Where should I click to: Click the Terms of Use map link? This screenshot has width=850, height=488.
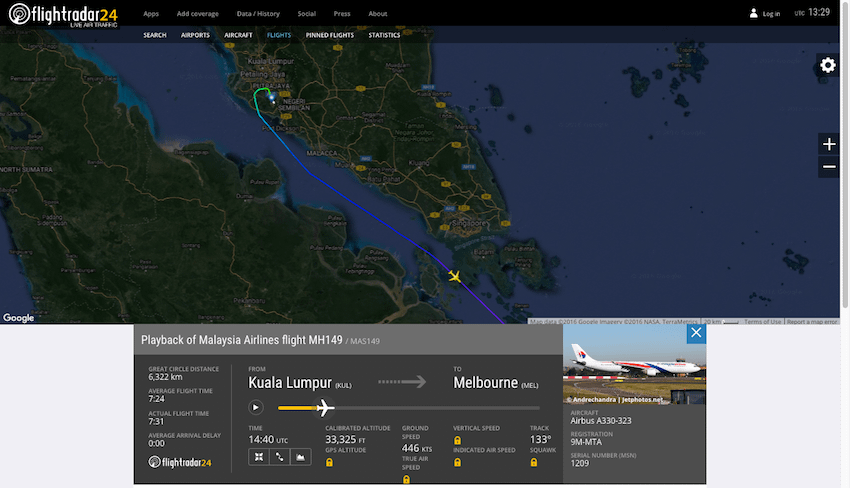coord(762,322)
